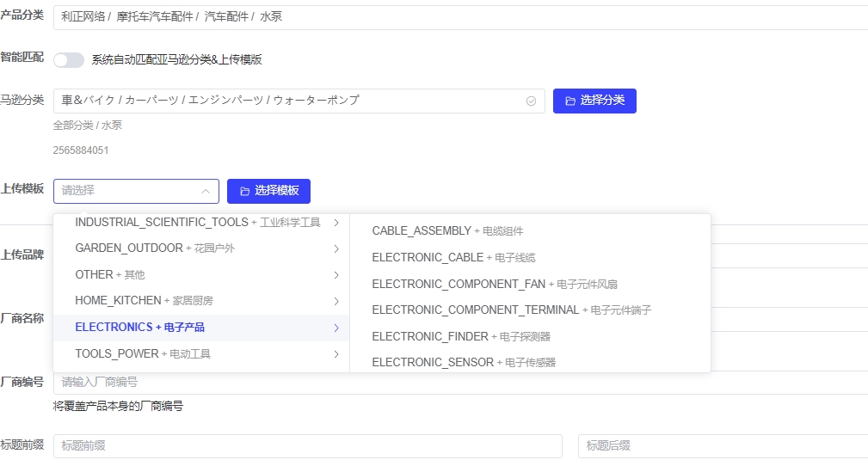The height and width of the screenshot is (460, 868).
Task: Expand INDUSTRIAL_SCIENTIFIC_TOOLS submenu chevron
Action: tap(336, 223)
